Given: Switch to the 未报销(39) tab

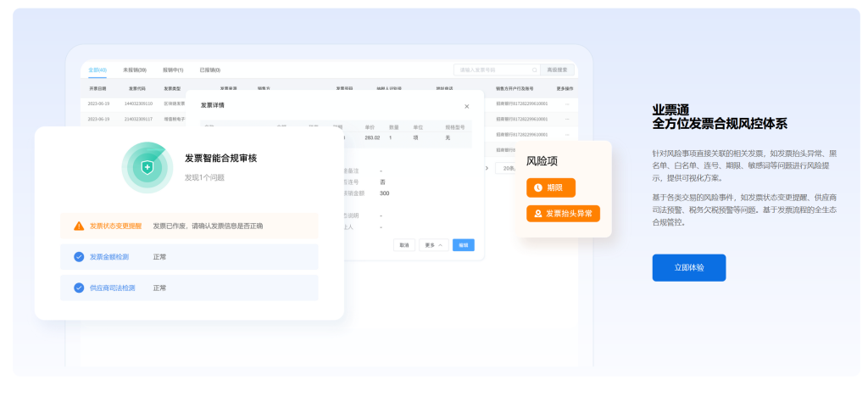Looking at the screenshot, I should 134,70.
